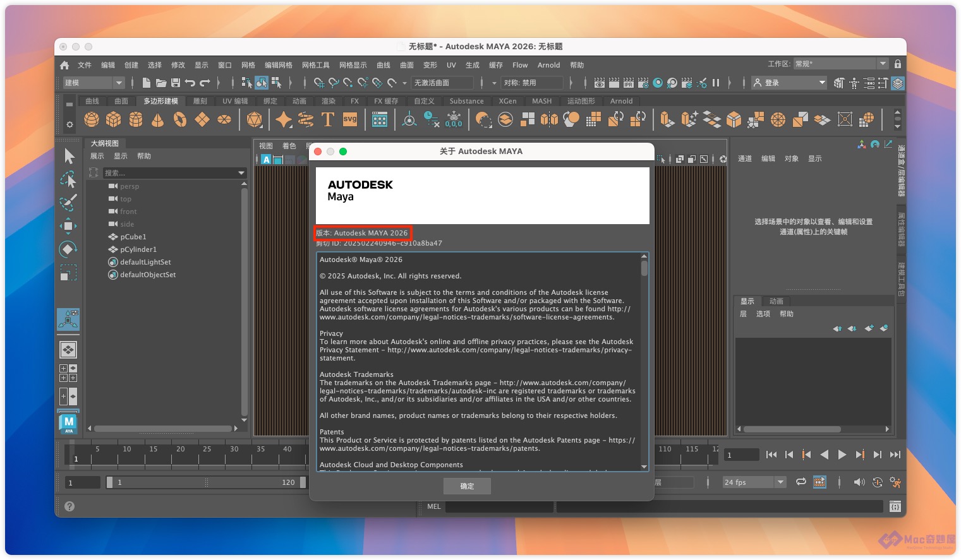961x560 pixels.
Task: Toggle select by component type mode
Action: pos(276,83)
